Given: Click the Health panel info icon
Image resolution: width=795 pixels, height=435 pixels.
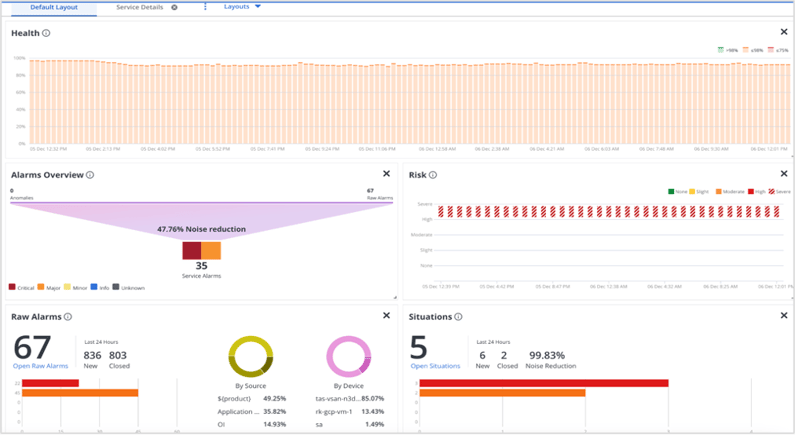Looking at the screenshot, I should [47, 33].
